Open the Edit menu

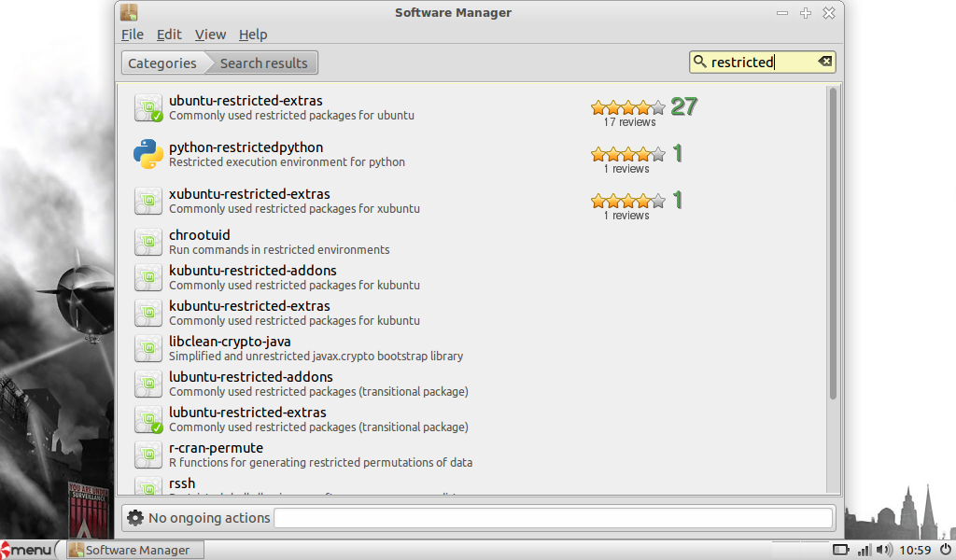(169, 35)
